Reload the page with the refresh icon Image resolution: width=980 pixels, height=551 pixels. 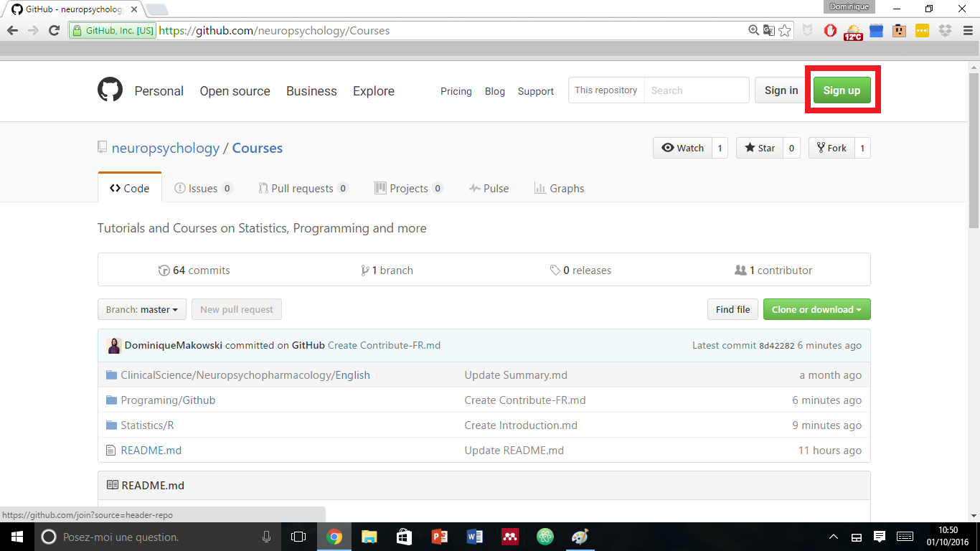coord(54,31)
